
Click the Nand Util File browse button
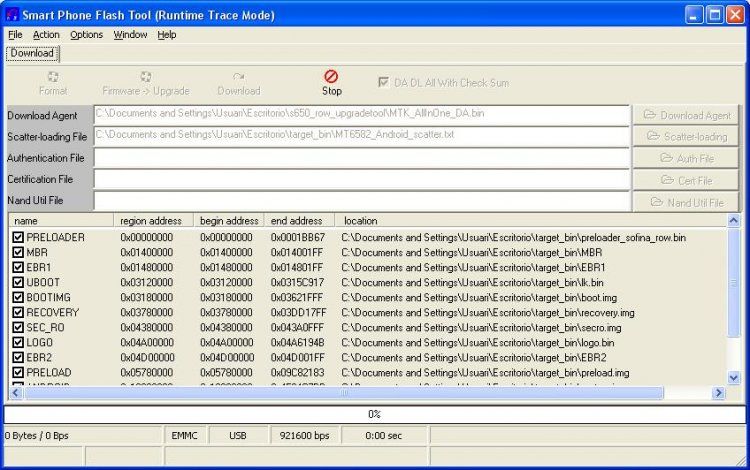686,202
